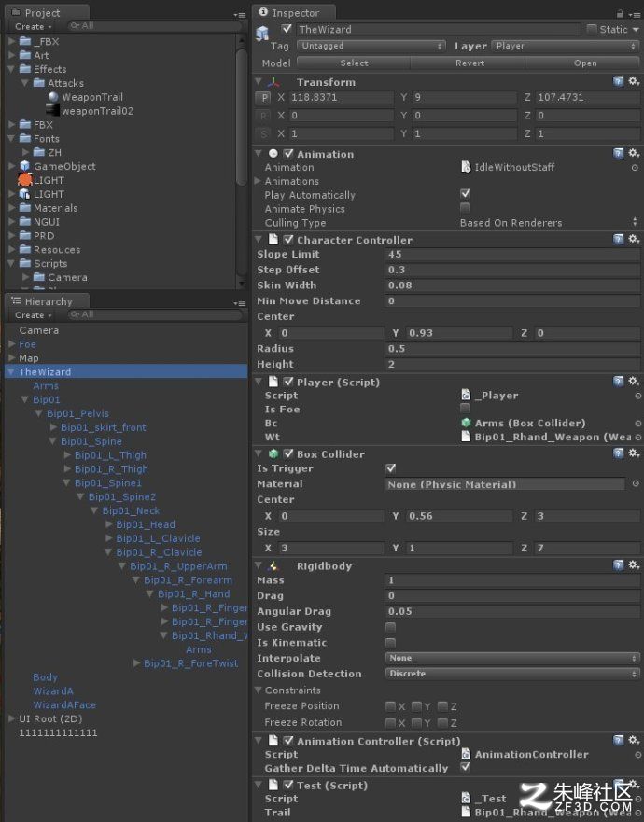Pick object for Bc field circle
Screen dimensions: 644x822
638,423
